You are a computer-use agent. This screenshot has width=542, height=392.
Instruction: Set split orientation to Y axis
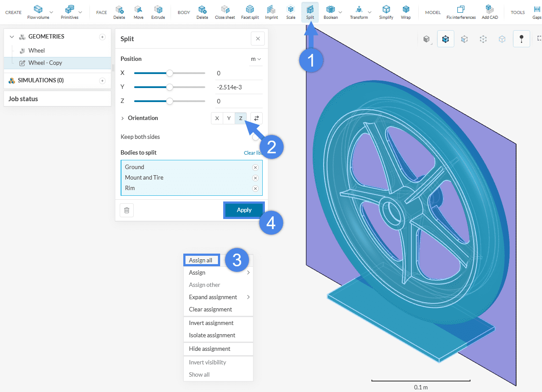click(229, 118)
